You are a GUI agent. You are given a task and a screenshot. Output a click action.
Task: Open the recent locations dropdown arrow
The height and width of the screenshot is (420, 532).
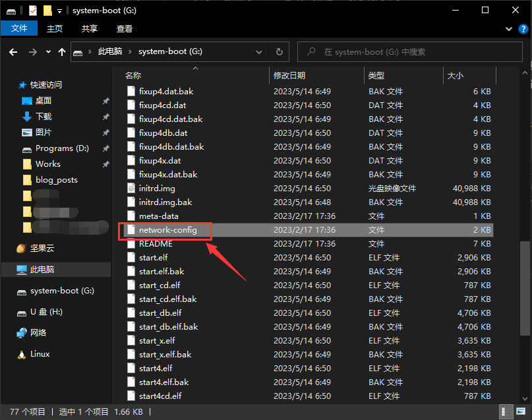(48, 51)
